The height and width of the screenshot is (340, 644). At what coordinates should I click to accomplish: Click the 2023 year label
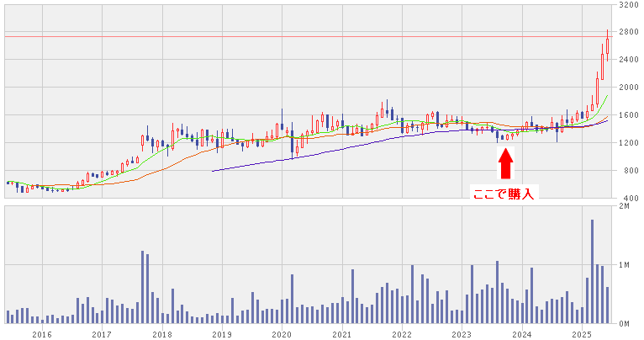tap(462, 335)
